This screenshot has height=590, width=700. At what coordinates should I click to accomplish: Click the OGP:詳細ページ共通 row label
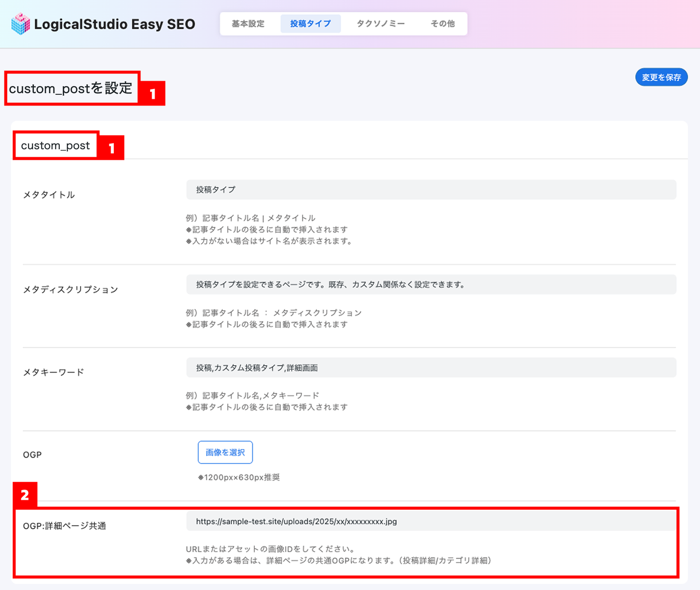click(x=64, y=526)
